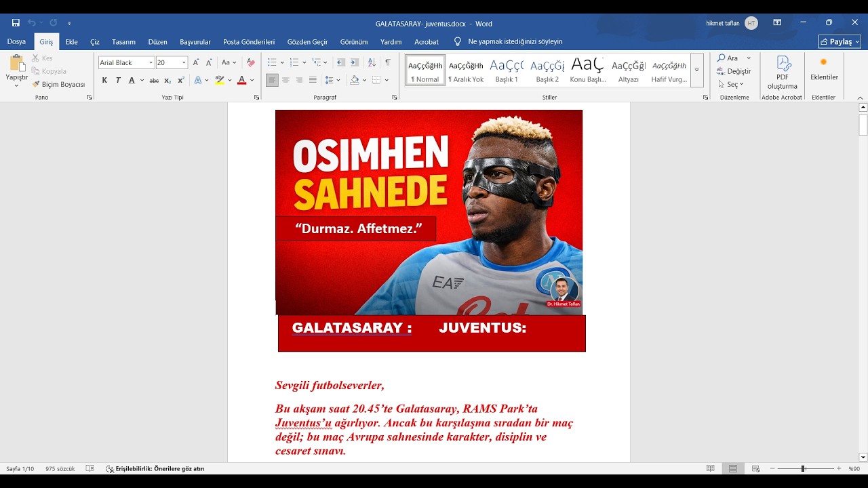Open the font size dropdown showing 20
This screenshot has width=868, height=488.
(184, 63)
